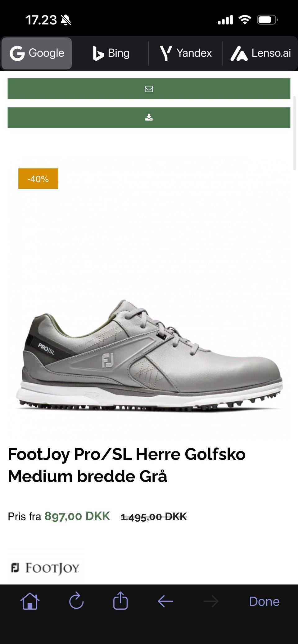Image resolution: width=298 pixels, height=644 pixels.
Task: Open the share sheet icon
Action: tap(120, 601)
